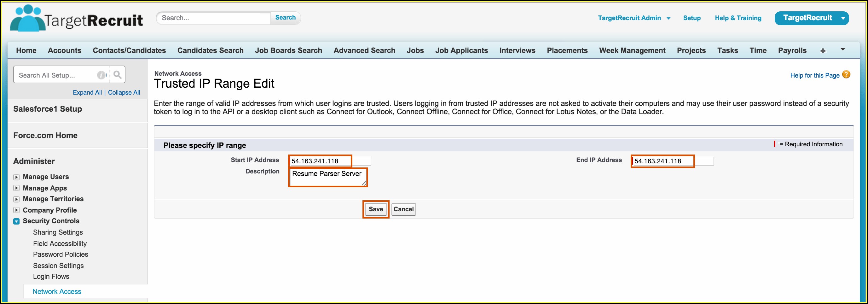Expand the Manage Users section
The width and height of the screenshot is (868, 304).
(x=16, y=177)
